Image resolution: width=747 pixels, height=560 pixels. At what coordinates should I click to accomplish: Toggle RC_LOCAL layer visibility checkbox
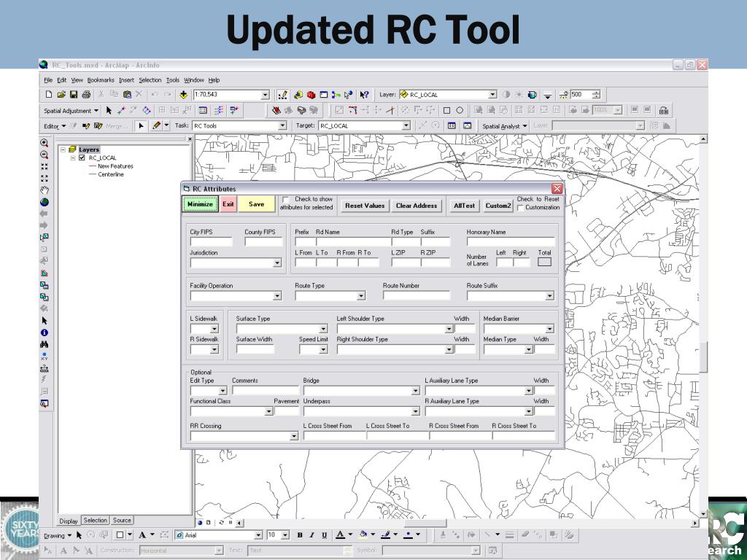pyautogui.click(x=82, y=157)
